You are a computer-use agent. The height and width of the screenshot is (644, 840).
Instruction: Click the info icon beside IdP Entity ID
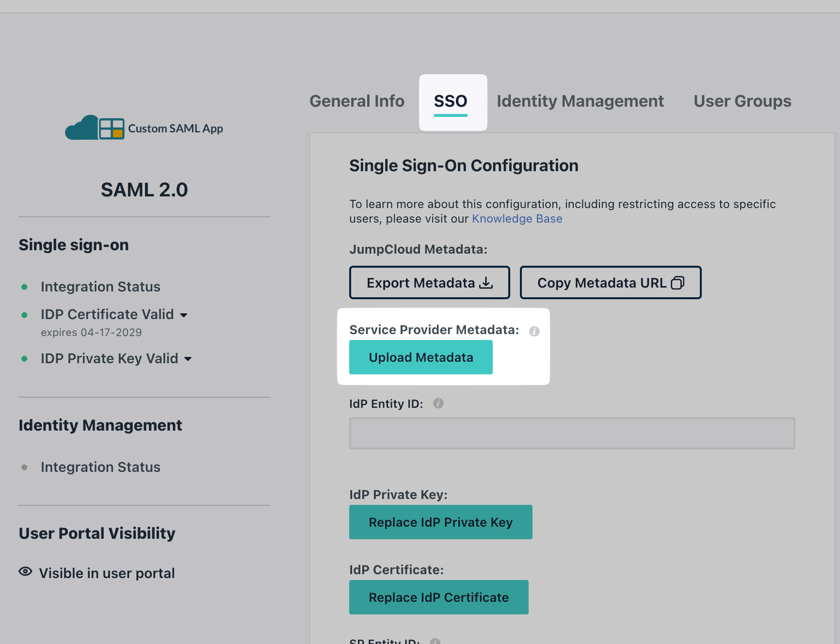438,403
